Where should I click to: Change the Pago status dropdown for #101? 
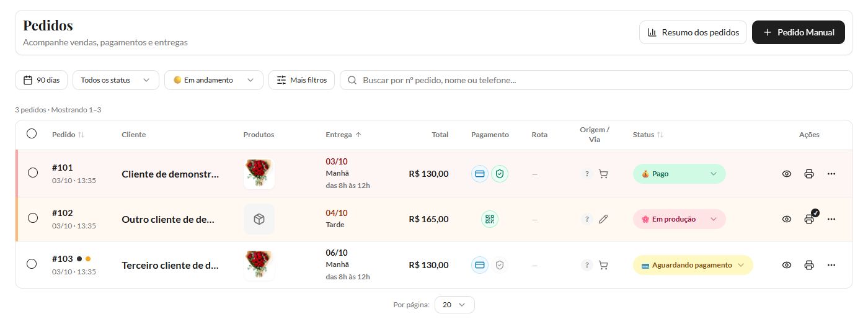pos(679,174)
